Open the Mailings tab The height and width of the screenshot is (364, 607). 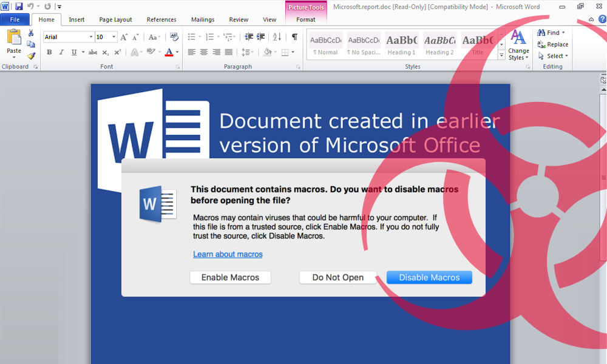(203, 19)
